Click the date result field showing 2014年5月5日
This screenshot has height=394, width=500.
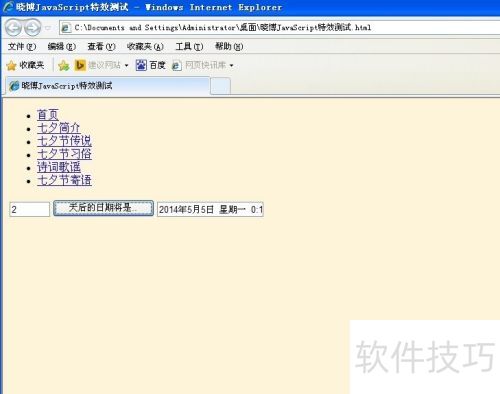(x=210, y=209)
